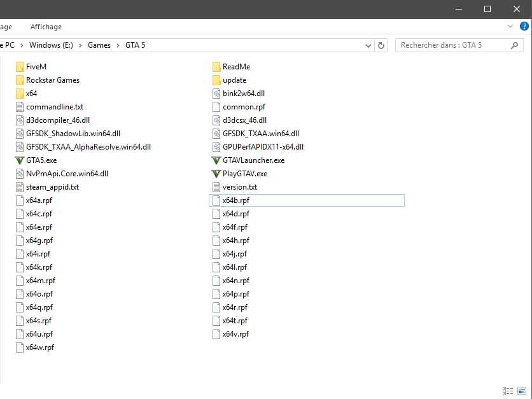The height and width of the screenshot is (399, 532).
Task: Switch to large icons view layout
Action: 522,391
